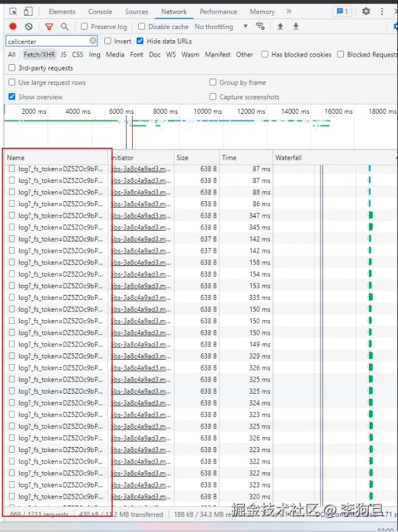This screenshot has height=532, width=398.
Task: Filter requests by WS type
Action: 171,55
